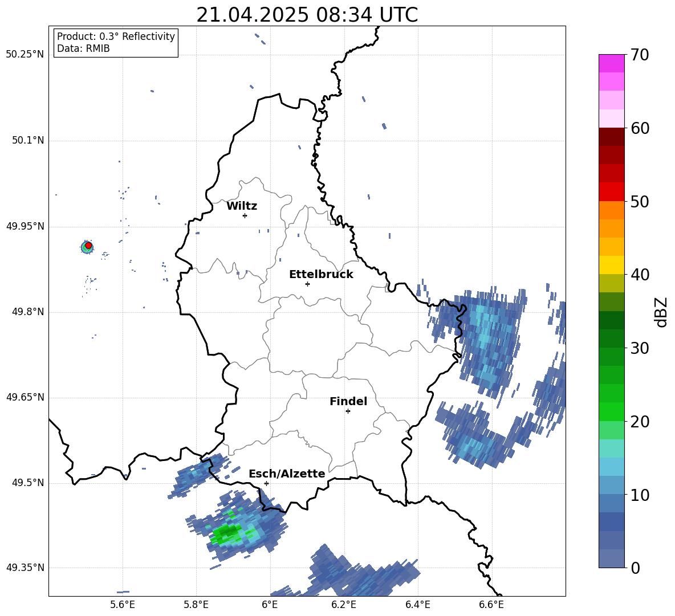Click the 5.6°E longitude label
Viewport: 675px width, 616px height.
[x=123, y=605]
